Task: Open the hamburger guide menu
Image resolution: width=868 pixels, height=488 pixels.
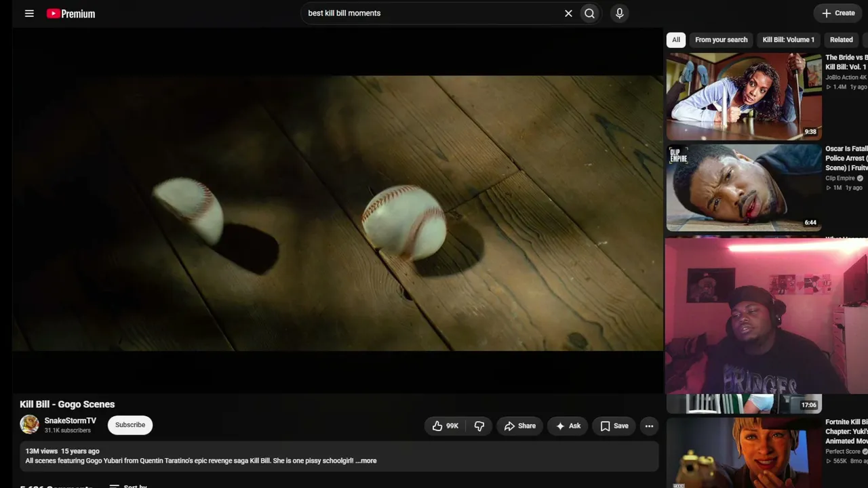Action: coord(29,13)
